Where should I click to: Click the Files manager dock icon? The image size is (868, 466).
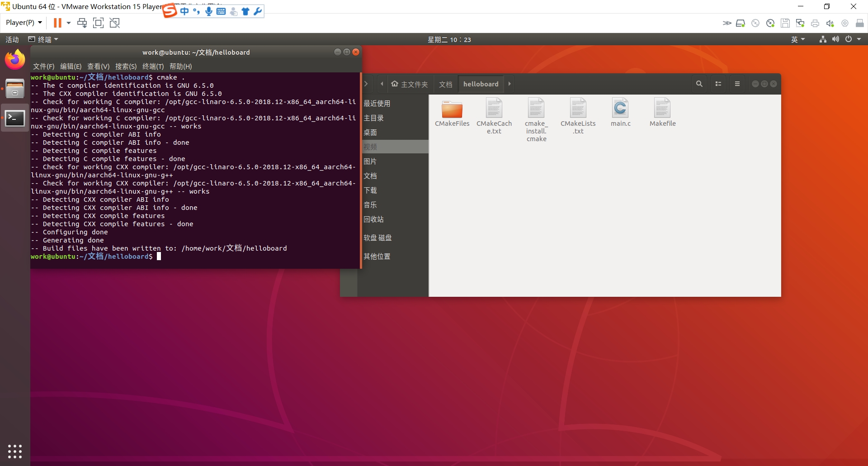point(15,89)
